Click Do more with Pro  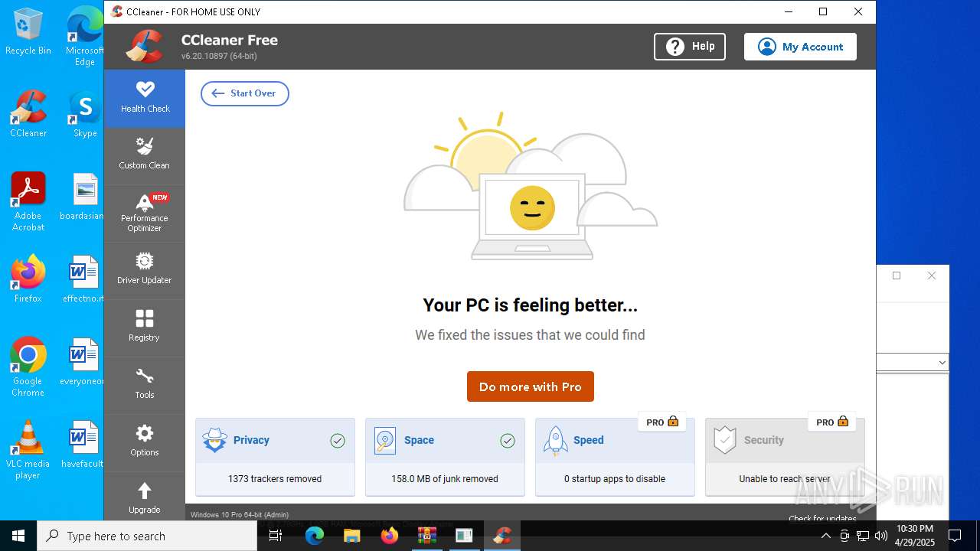coord(531,386)
